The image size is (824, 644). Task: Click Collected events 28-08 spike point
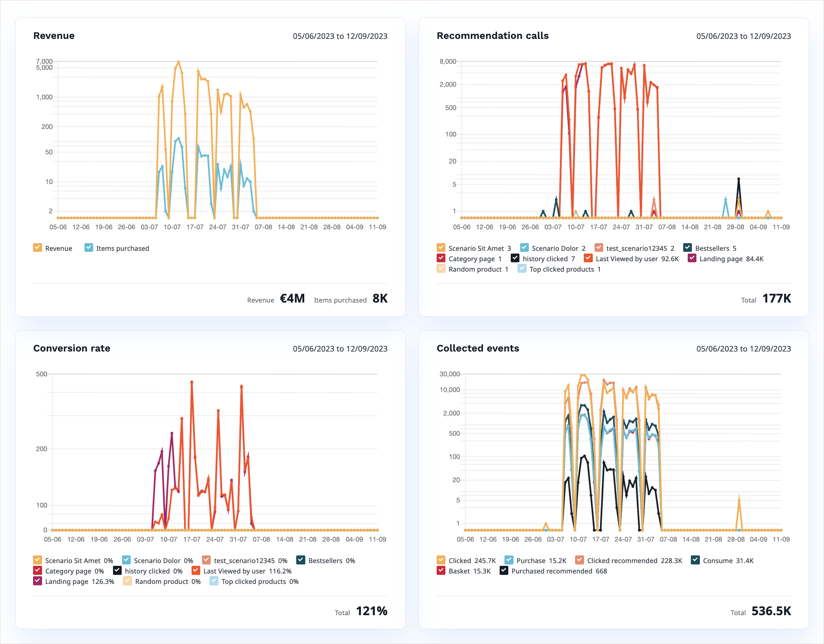click(739, 500)
